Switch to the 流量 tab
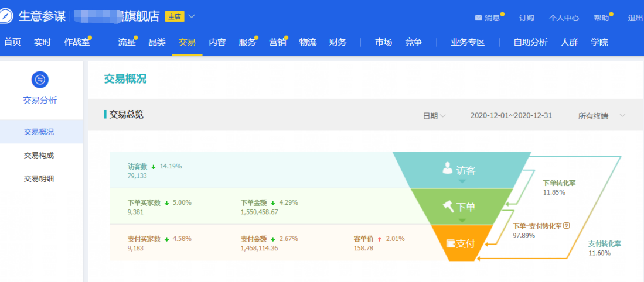 click(x=127, y=42)
